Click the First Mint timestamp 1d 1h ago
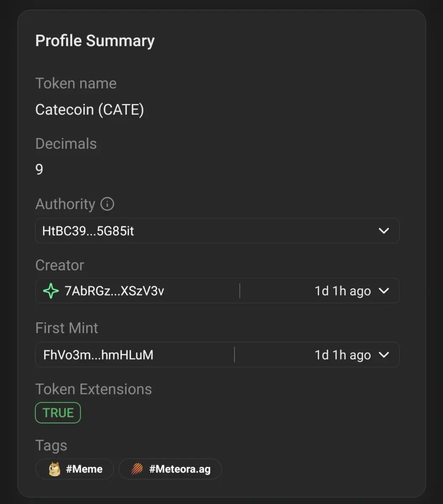This screenshot has width=443, height=504. tap(343, 355)
